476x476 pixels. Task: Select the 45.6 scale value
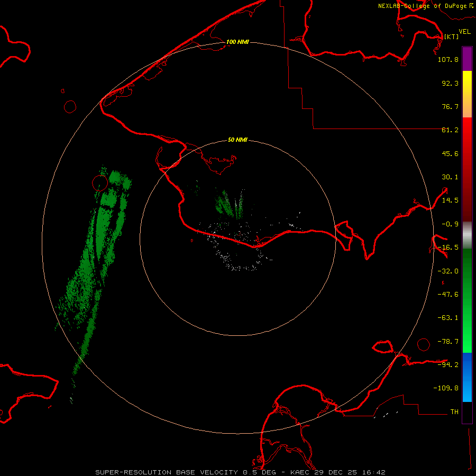450,153
